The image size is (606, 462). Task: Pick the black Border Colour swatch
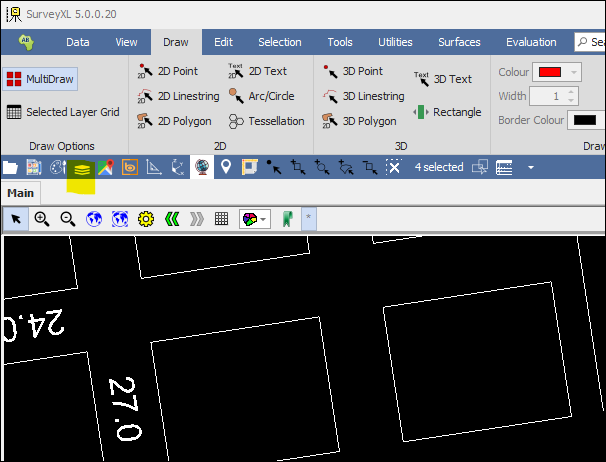583,121
